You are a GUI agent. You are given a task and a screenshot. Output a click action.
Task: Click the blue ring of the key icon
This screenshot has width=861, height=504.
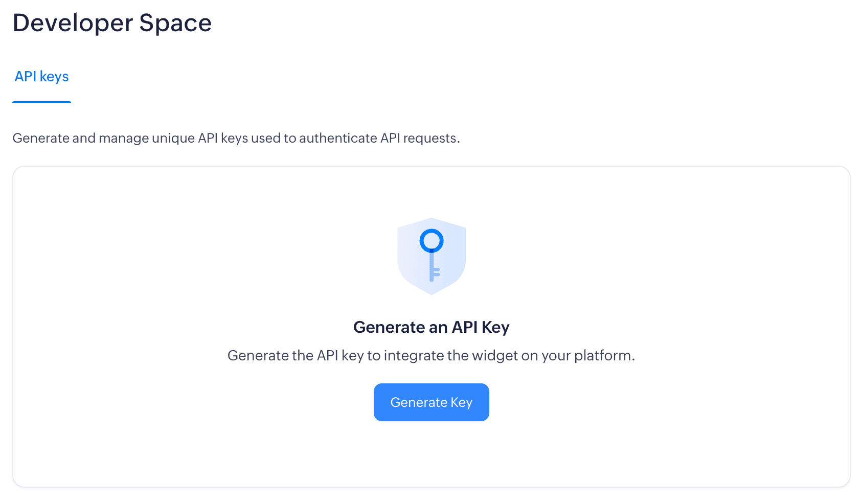[432, 241]
